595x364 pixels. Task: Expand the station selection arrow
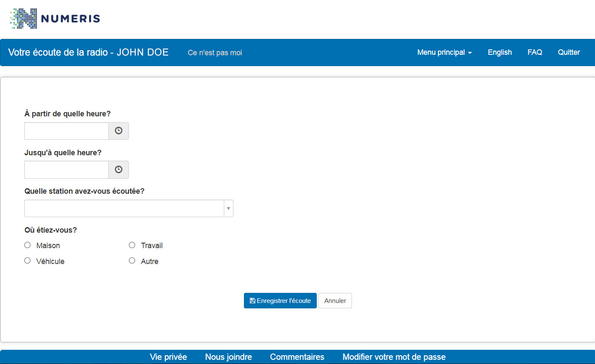(x=228, y=208)
